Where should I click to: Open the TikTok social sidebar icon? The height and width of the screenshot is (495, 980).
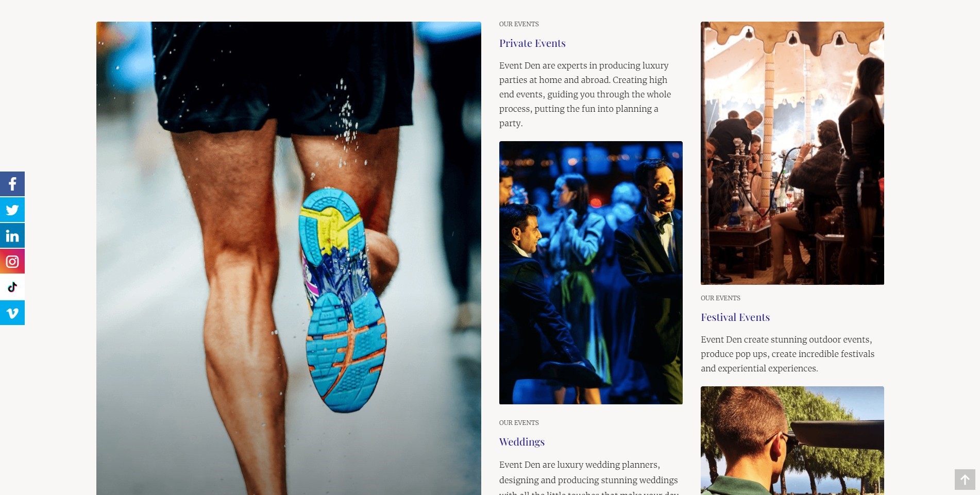coord(12,287)
